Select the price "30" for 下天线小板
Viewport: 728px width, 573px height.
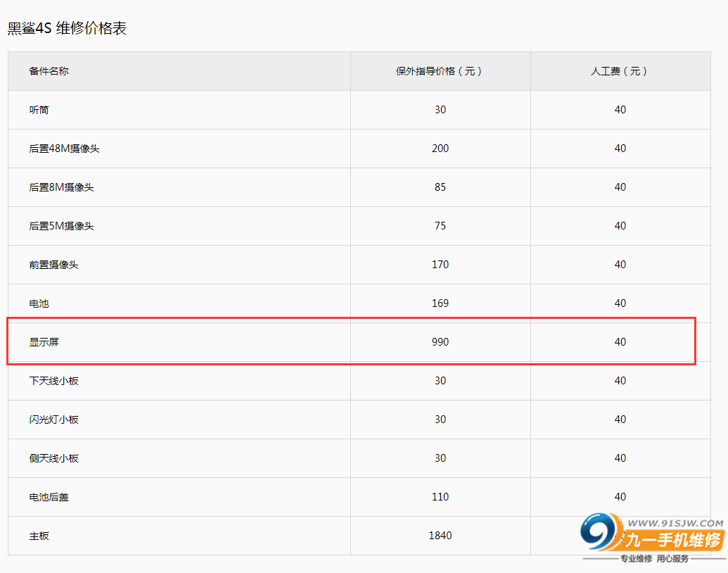pos(440,381)
